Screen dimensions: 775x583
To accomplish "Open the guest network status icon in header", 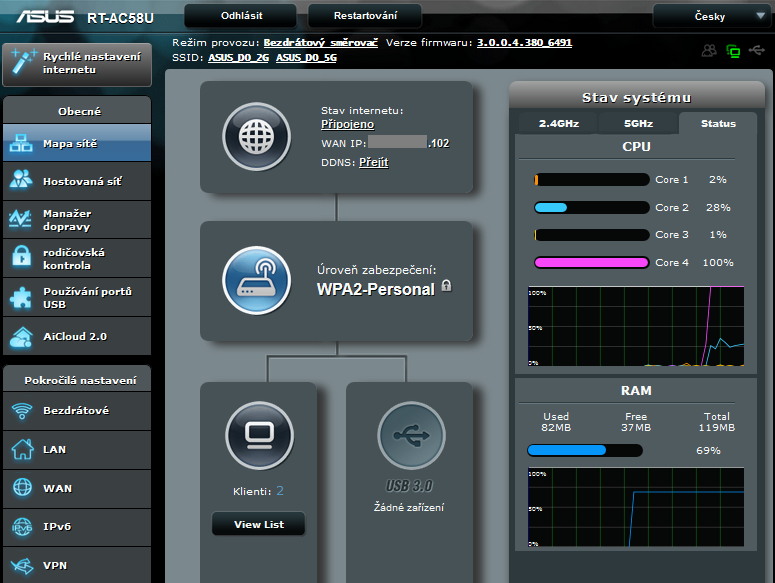I will coord(710,50).
